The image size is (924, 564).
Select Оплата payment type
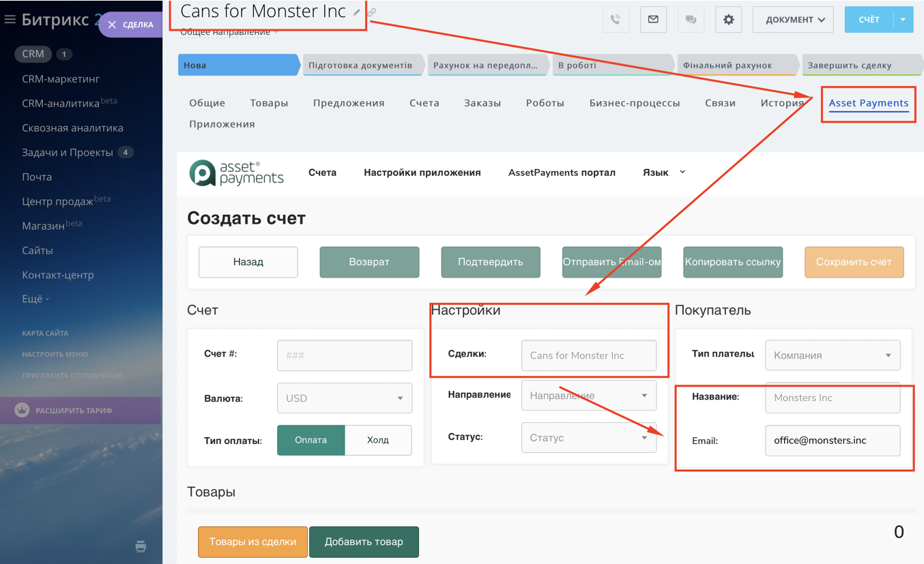[311, 440]
